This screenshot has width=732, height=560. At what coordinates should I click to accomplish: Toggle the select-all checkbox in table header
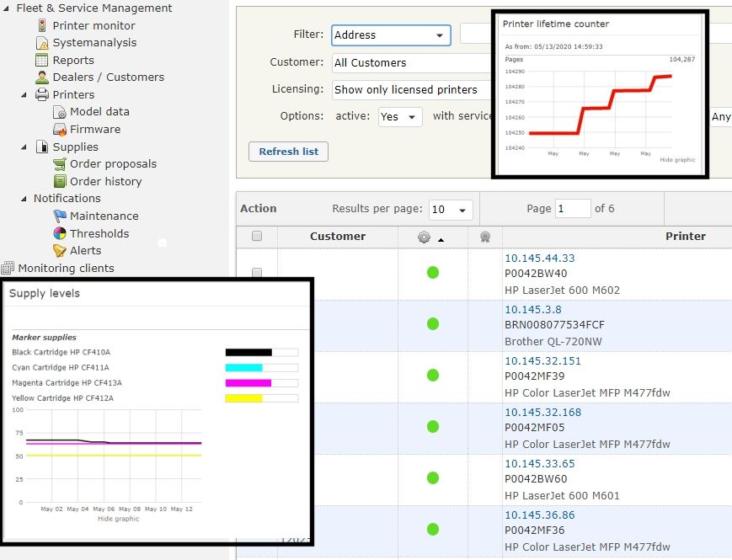[257, 237]
